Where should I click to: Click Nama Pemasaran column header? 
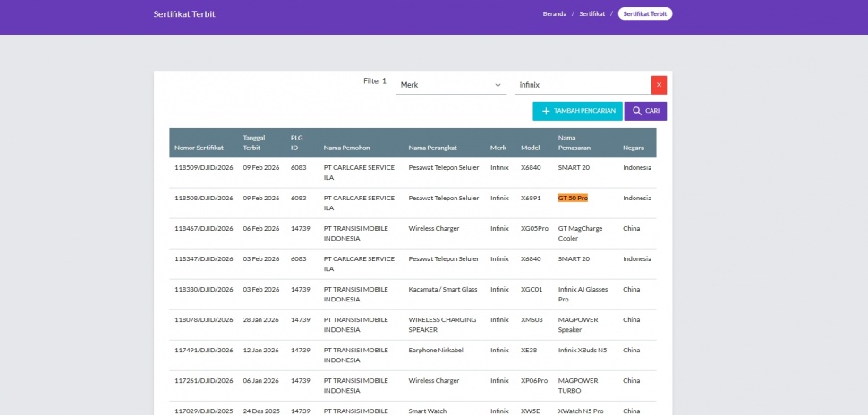pyautogui.click(x=574, y=143)
